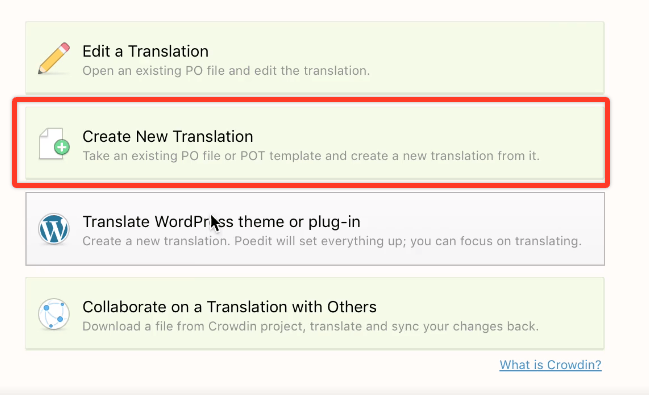Click the 'theme or plug-in' heading words
The height and width of the screenshot is (395, 649).
click(299, 222)
